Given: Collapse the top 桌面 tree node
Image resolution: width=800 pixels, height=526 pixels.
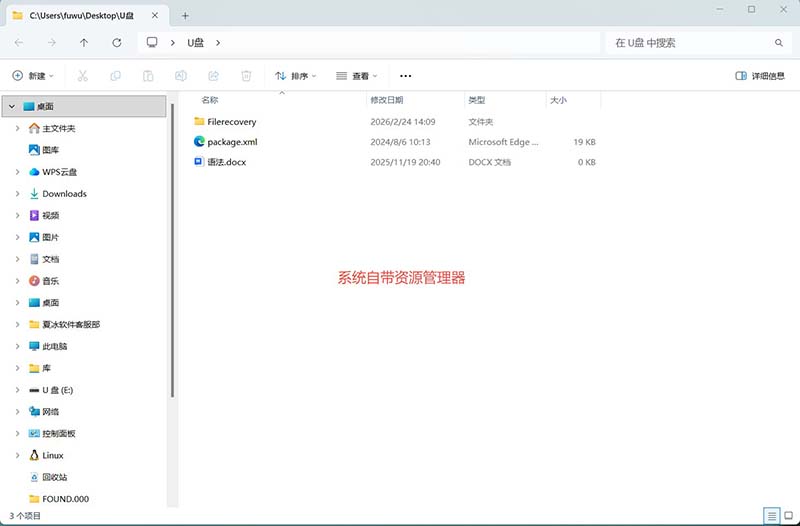Looking at the screenshot, I should pyautogui.click(x=12, y=106).
